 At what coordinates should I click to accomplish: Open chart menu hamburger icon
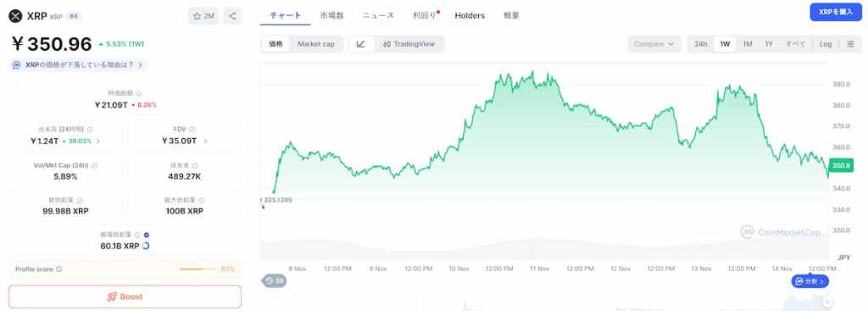tap(850, 44)
